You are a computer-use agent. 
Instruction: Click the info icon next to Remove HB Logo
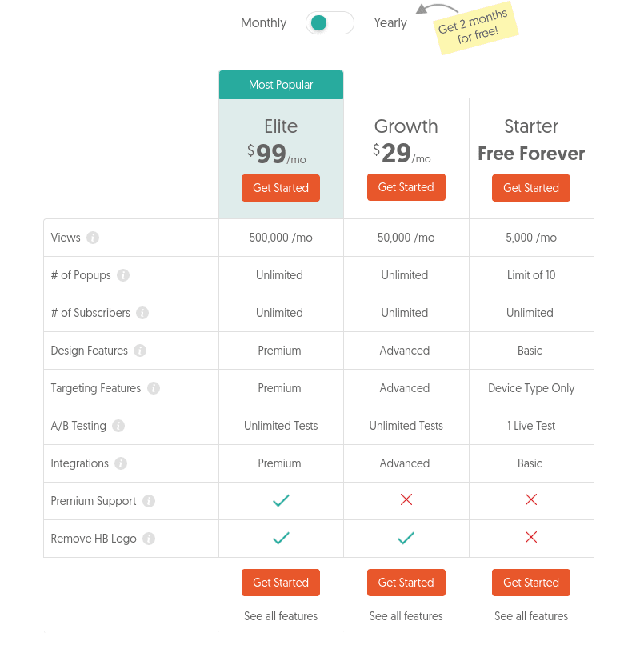149,539
